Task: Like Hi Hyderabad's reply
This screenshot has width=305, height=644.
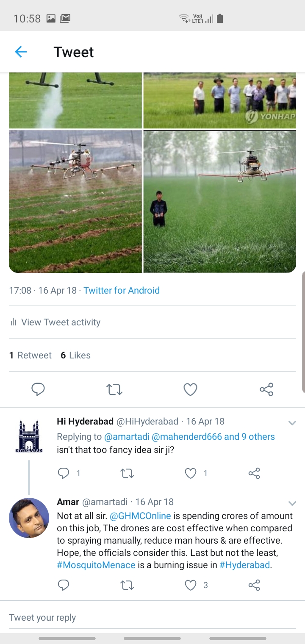Action: (191, 473)
